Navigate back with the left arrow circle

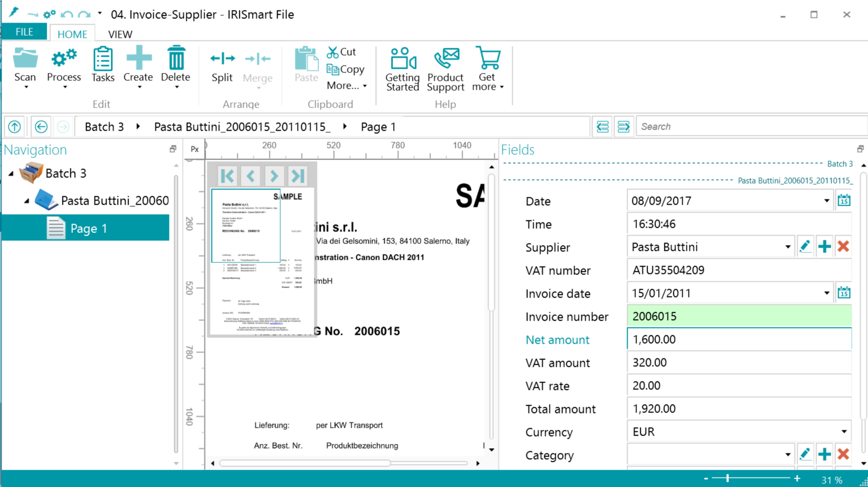click(41, 126)
